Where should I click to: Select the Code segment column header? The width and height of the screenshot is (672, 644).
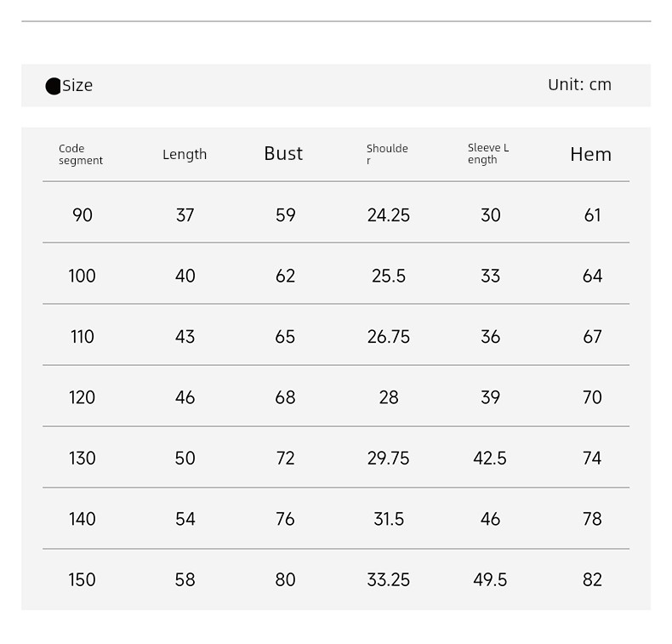81,154
